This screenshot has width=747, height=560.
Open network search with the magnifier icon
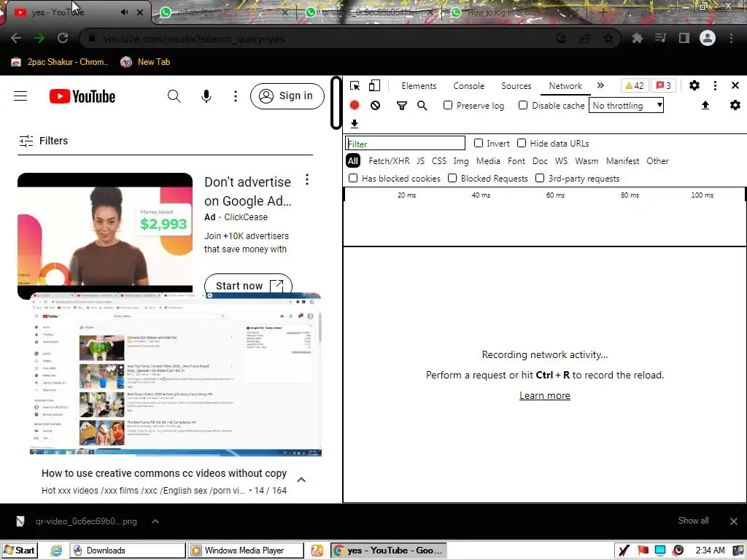coord(422,105)
